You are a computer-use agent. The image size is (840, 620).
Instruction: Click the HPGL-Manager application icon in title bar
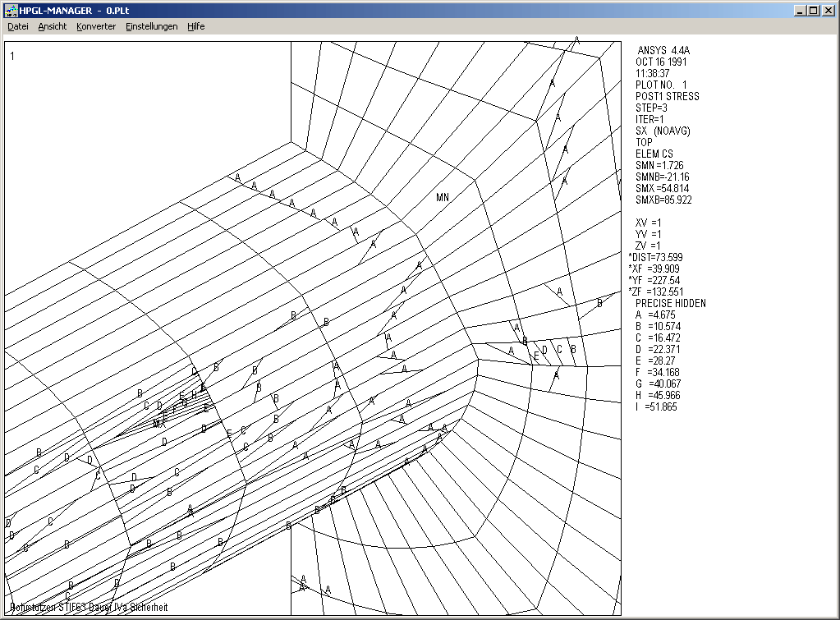[x=10, y=10]
